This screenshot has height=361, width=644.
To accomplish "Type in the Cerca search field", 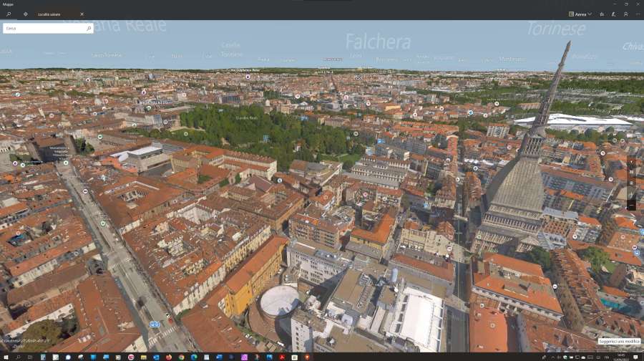I will point(43,29).
